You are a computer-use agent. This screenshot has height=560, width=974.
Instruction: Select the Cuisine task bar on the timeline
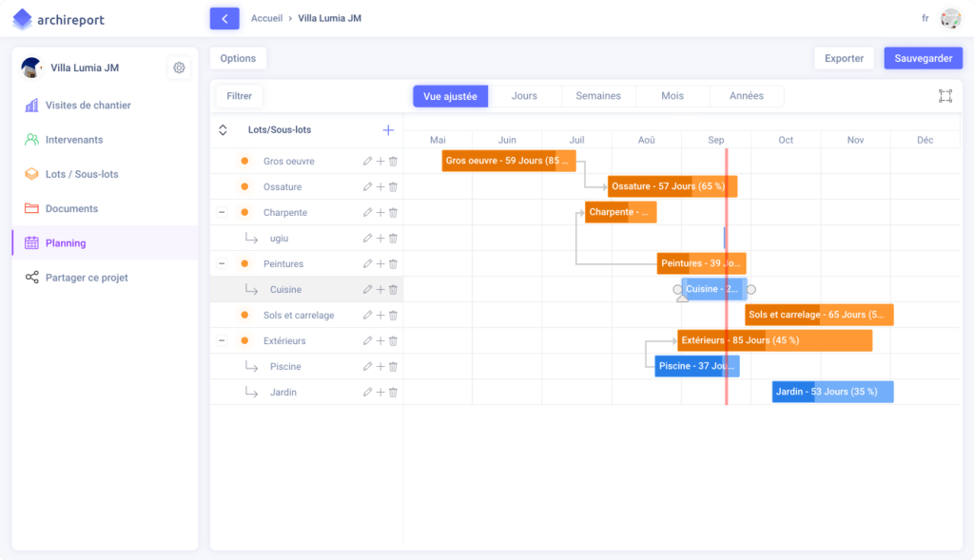(713, 288)
